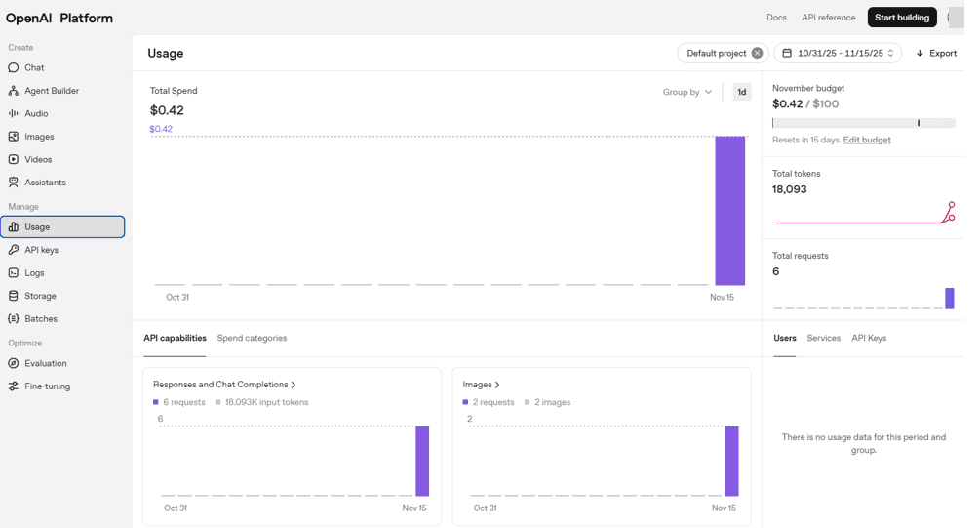Open the Chat icon in sidebar
The width and height of the screenshot is (980, 528).
pyautogui.click(x=13, y=67)
